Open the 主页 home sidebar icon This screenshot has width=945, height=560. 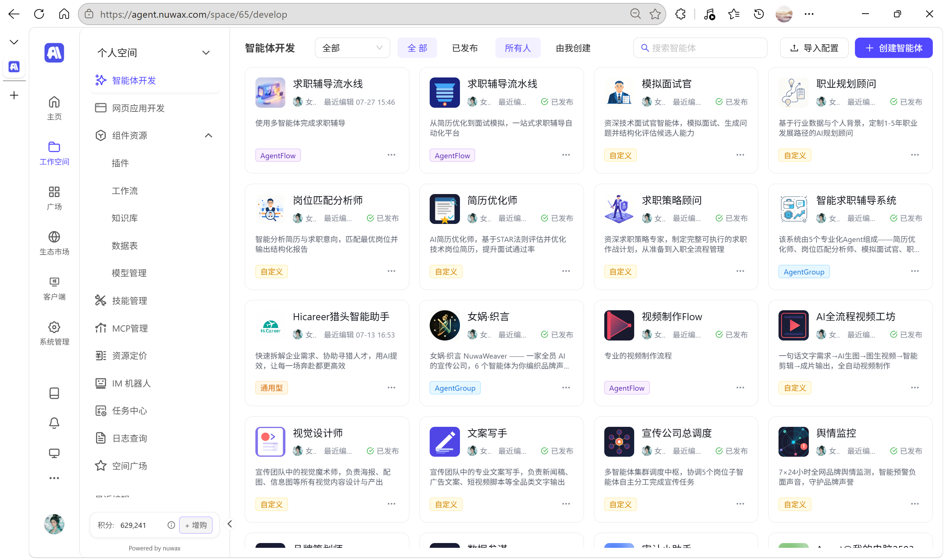click(54, 102)
